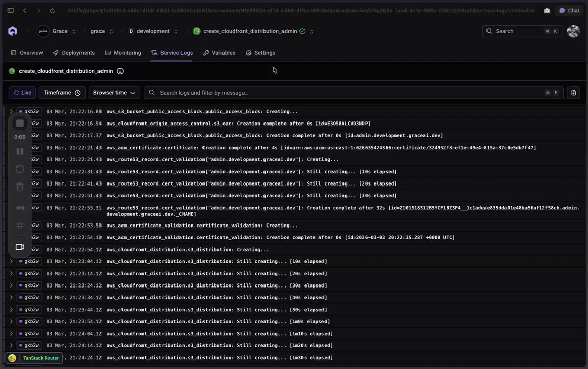Switch to the Variables tab
The height and width of the screenshot is (369, 588).
[219, 53]
